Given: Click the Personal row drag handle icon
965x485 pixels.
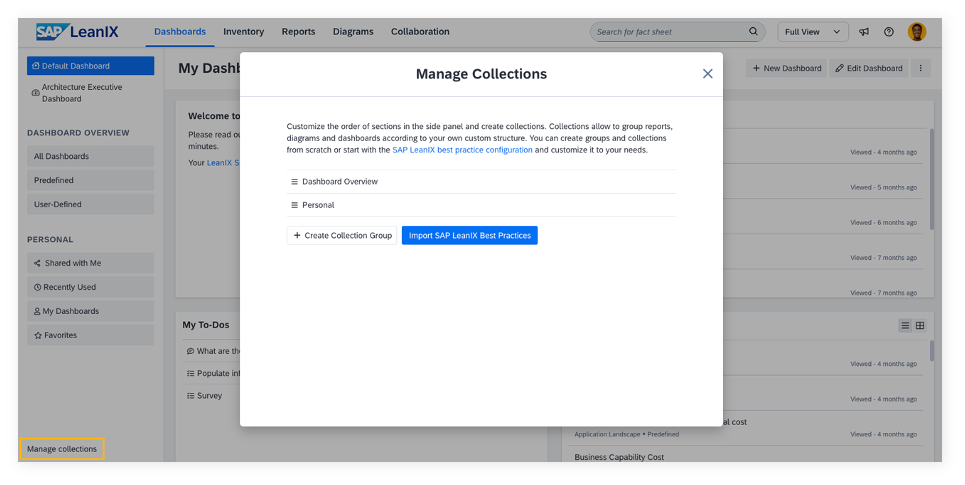Looking at the screenshot, I should click(294, 205).
